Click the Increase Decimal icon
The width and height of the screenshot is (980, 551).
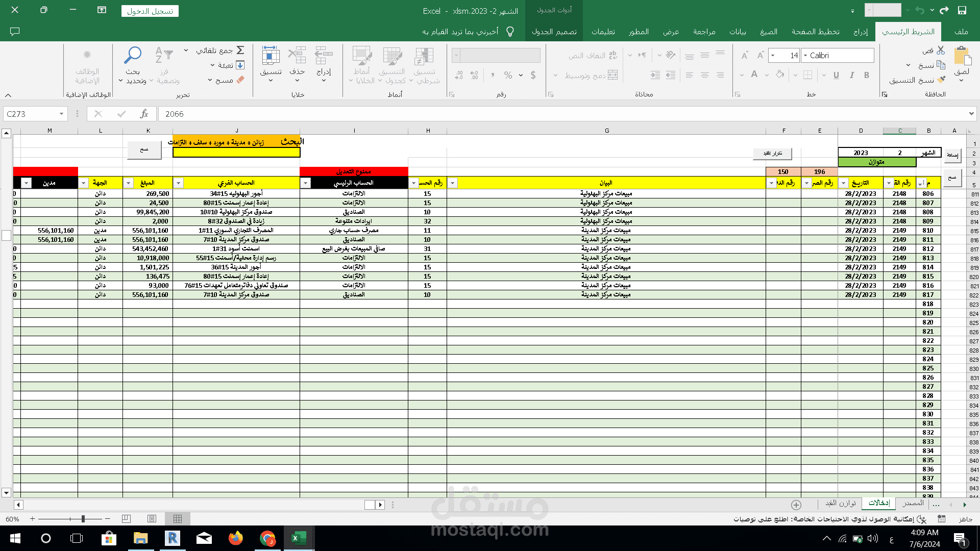(x=474, y=75)
